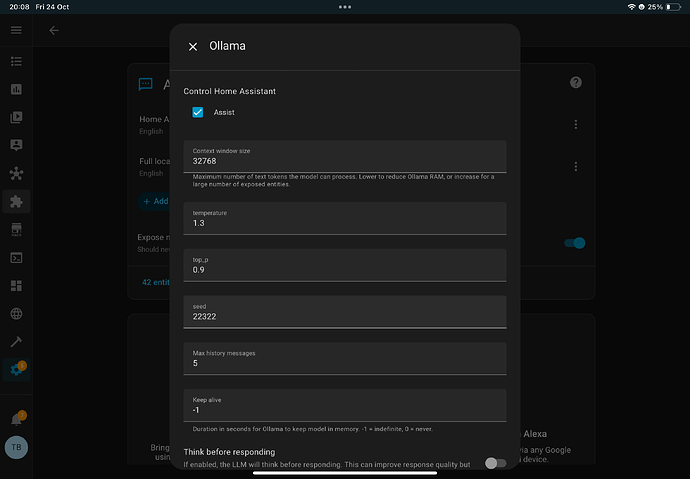Go back with the arrow button
The height and width of the screenshot is (479, 690).
(54, 30)
